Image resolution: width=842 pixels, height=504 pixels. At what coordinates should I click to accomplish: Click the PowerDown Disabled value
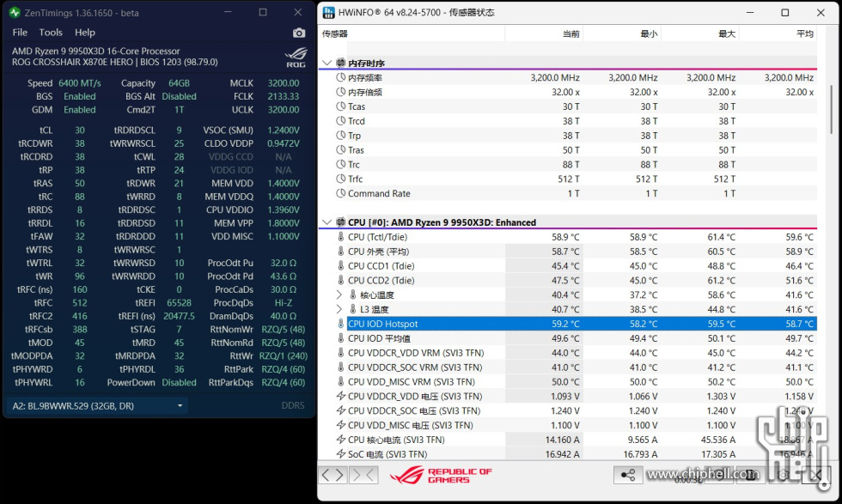tap(179, 382)
